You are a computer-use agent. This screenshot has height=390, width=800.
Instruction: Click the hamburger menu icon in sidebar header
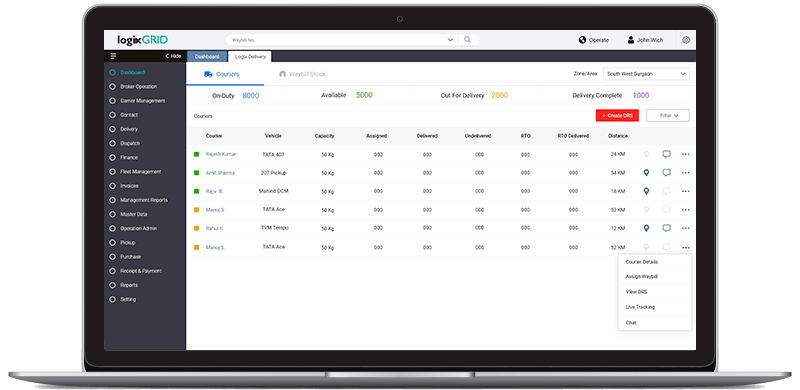[x=113, y=56]
